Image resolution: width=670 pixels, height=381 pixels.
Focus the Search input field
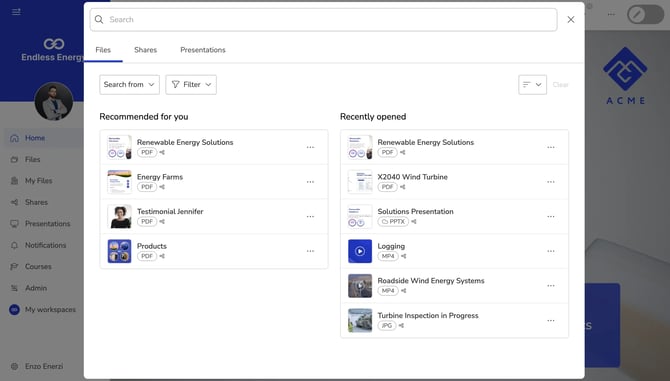point(323,20)
